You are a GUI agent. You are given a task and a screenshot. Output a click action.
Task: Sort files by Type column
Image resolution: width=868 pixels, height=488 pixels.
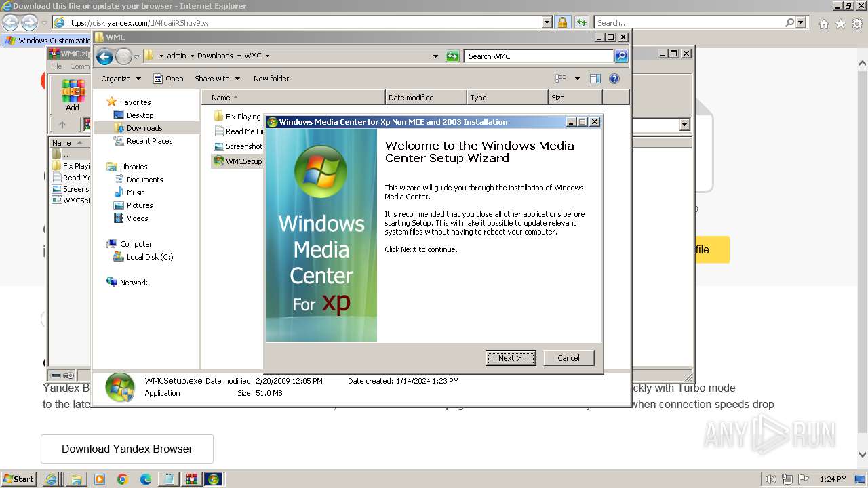pyautogui.click(x=507, y=98)
